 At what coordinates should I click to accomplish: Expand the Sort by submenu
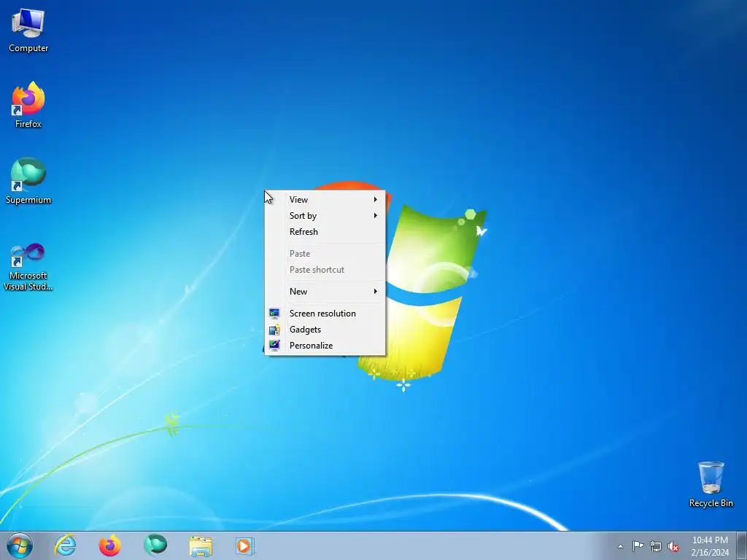click(x=325, y=216)
